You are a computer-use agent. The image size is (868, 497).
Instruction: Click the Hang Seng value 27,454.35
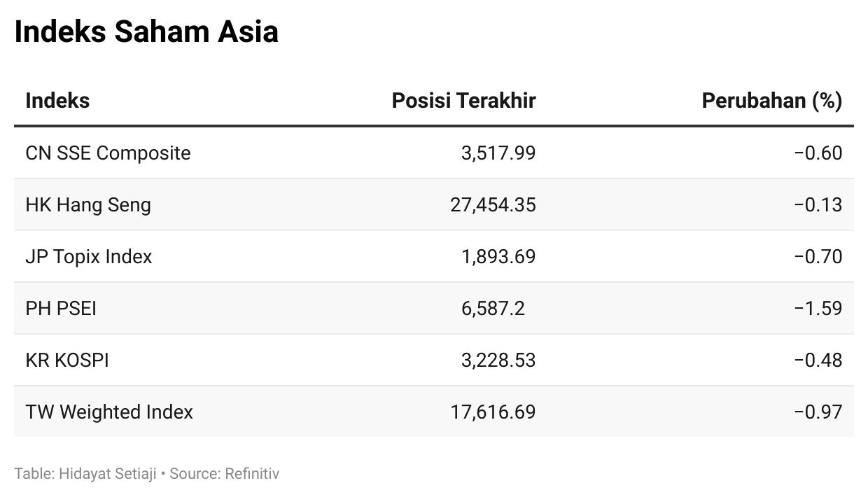click(493, 205)
